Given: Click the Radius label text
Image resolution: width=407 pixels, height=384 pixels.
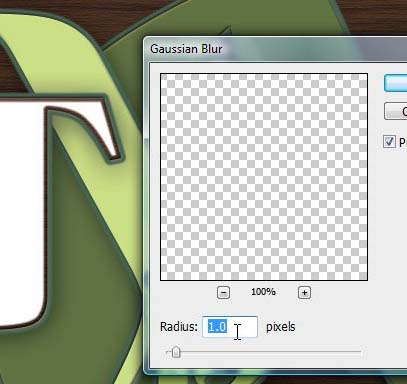Looking at the screenshot, I should click(x=179, y=327).
